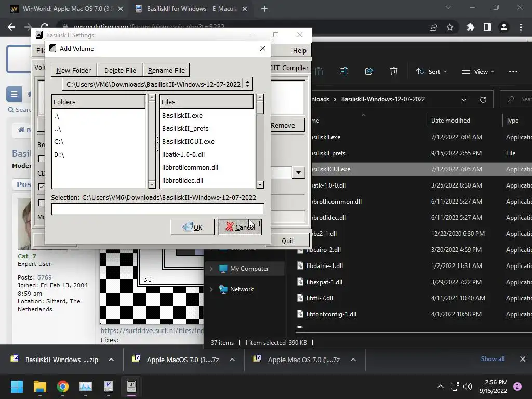
Task: Open Chrome from the taskbar
Action: point(63,387)
